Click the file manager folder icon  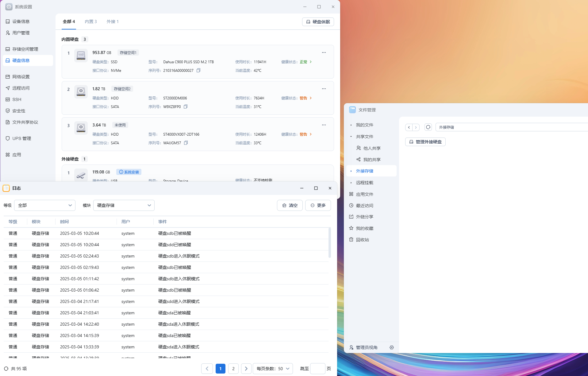pos(352,110)
